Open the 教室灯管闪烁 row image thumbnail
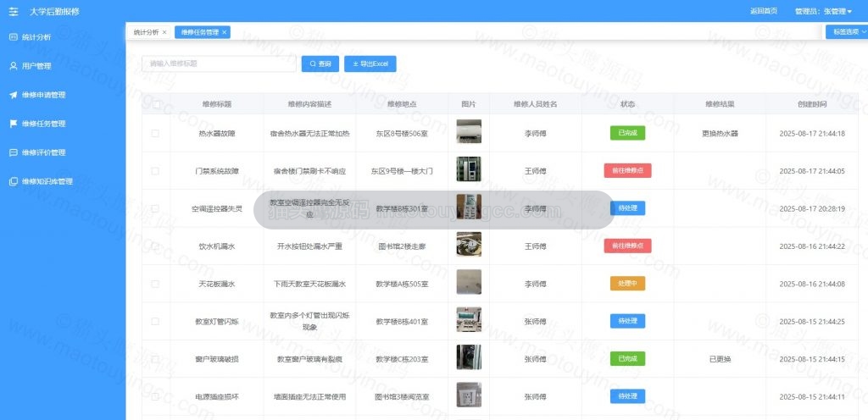The height and width of the screenshot is (420, 868). pyautogui.click(x=469, y=319)
